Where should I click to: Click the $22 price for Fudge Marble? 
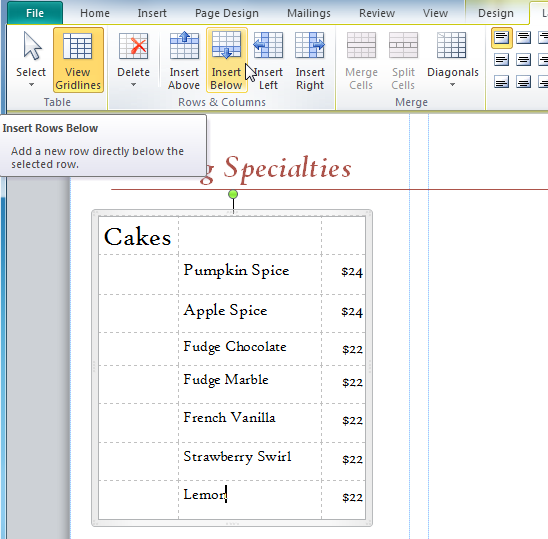(352, 382)
